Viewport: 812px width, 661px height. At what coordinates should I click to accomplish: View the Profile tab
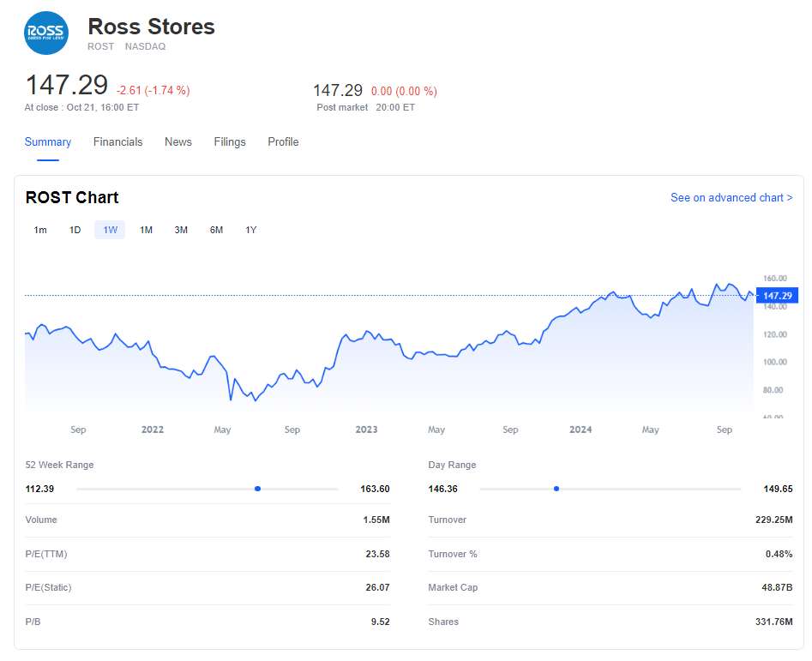point(283,142)
